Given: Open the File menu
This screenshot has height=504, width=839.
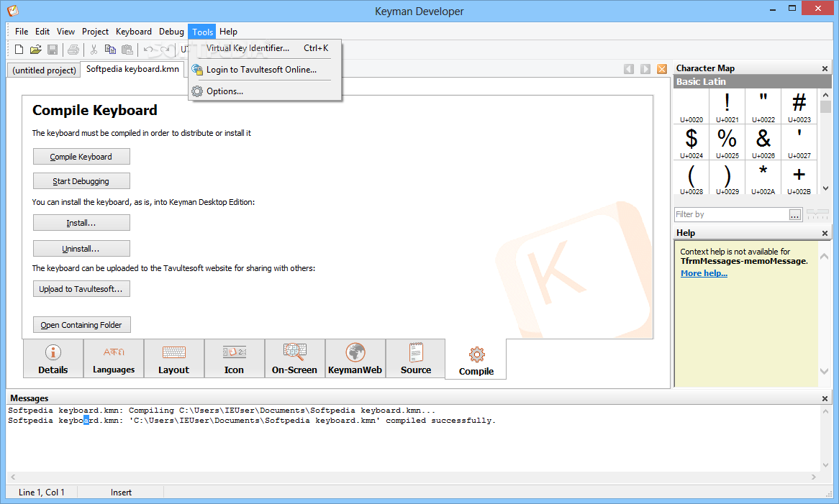Looking at the screenshot, I should click(22, 32).
